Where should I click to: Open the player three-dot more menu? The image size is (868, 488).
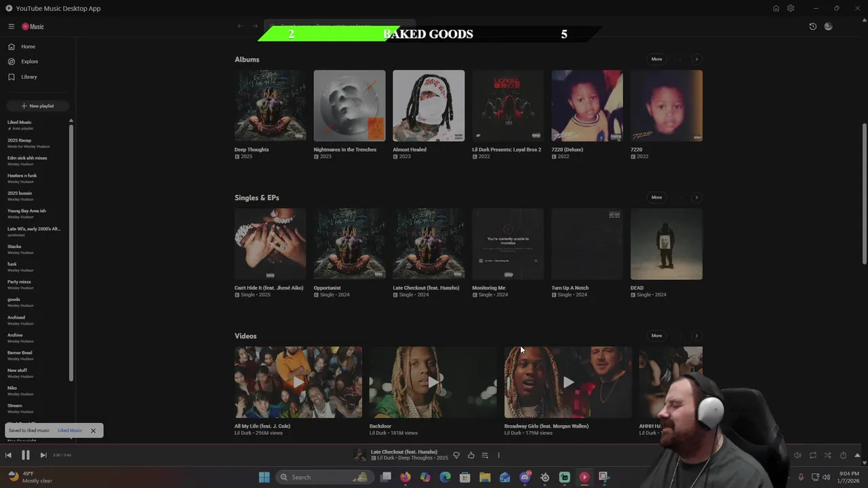[x=498, y=455]
